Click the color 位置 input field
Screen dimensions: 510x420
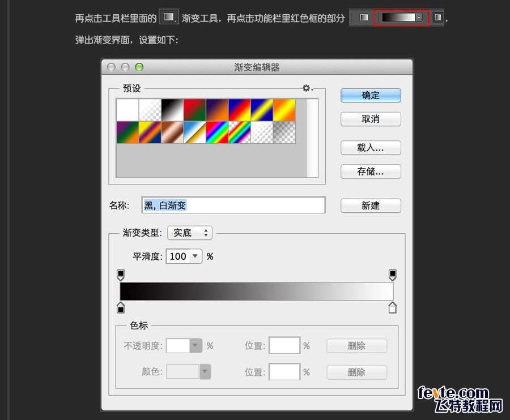(284, 371)
